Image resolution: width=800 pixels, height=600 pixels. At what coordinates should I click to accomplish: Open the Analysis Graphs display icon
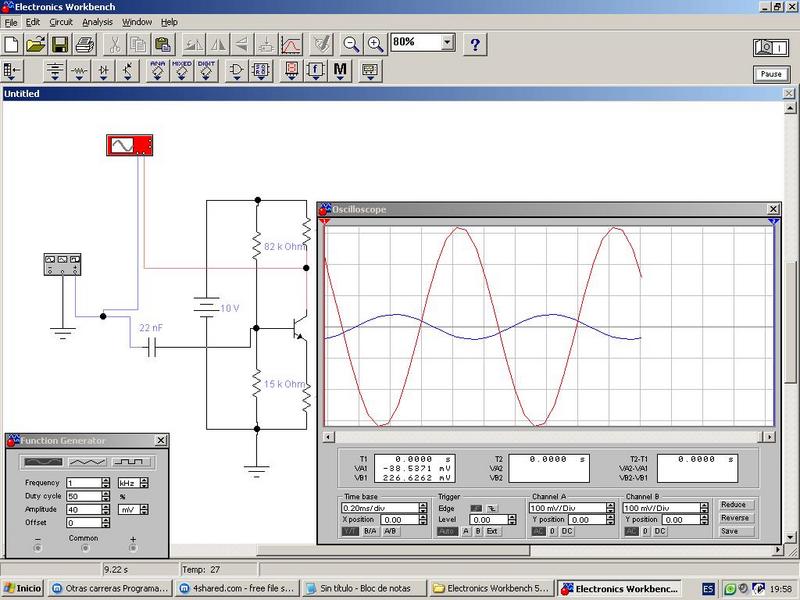coord(291,44)
